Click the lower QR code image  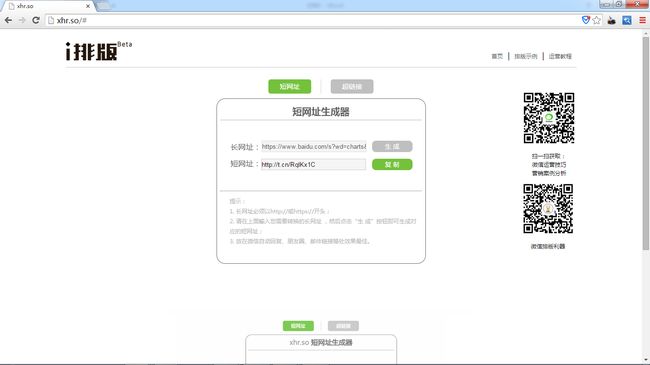point(548,209)
